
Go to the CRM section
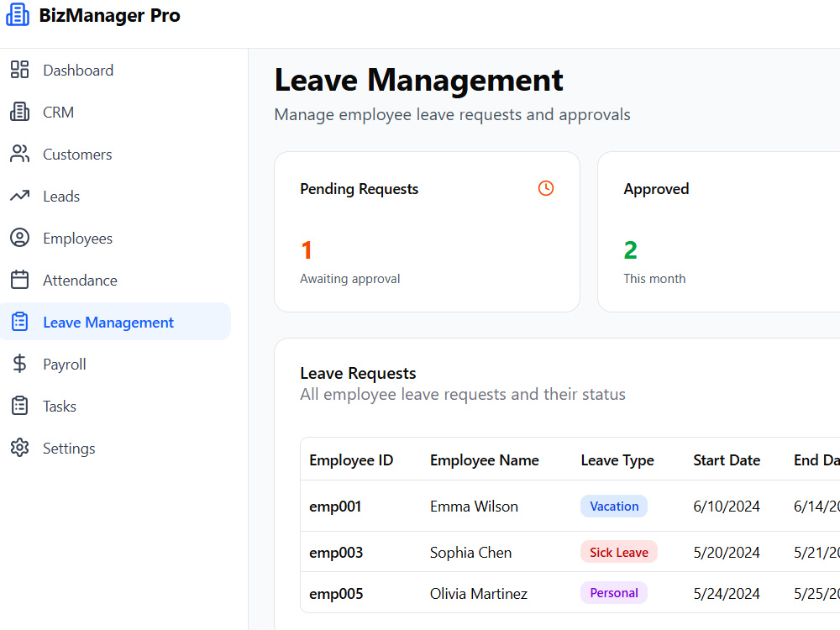pyautogui.click(x=115, y=112)
